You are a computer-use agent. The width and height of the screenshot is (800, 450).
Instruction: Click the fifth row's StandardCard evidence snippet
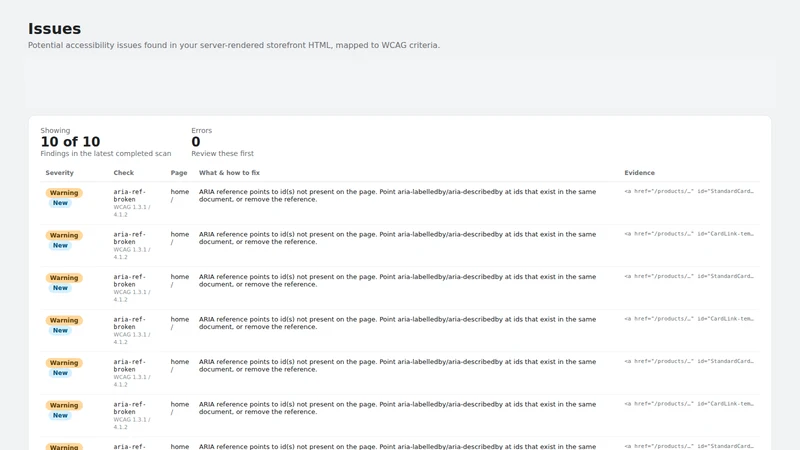[x=689, y=361]
